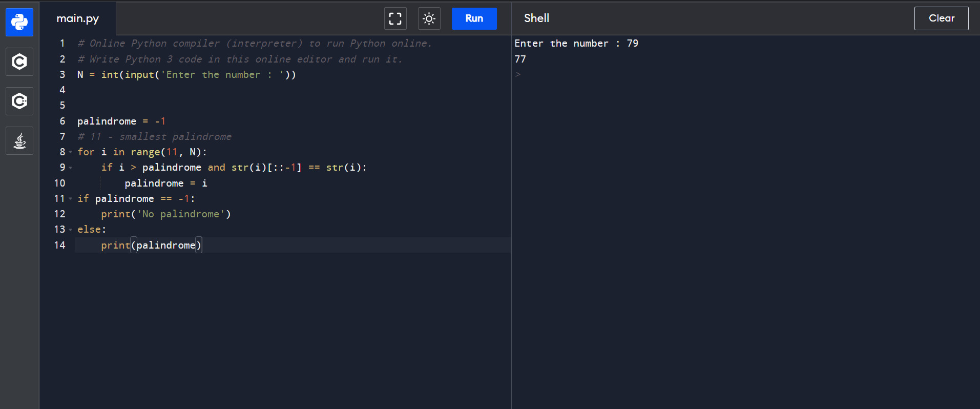Open the C++ compiler from the sidebar
980x409 pixels.
tap(19, 101)
